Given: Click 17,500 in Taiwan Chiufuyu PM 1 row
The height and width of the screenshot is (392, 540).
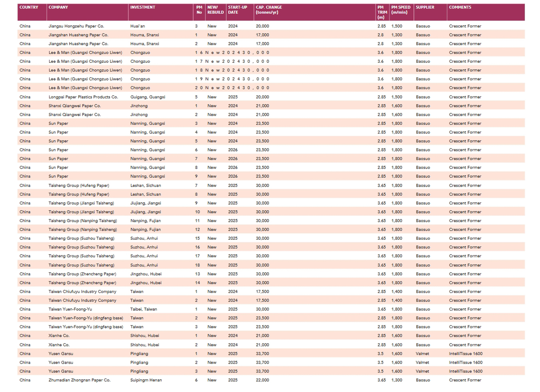Looking at the screenshot, I should [262, 291].
